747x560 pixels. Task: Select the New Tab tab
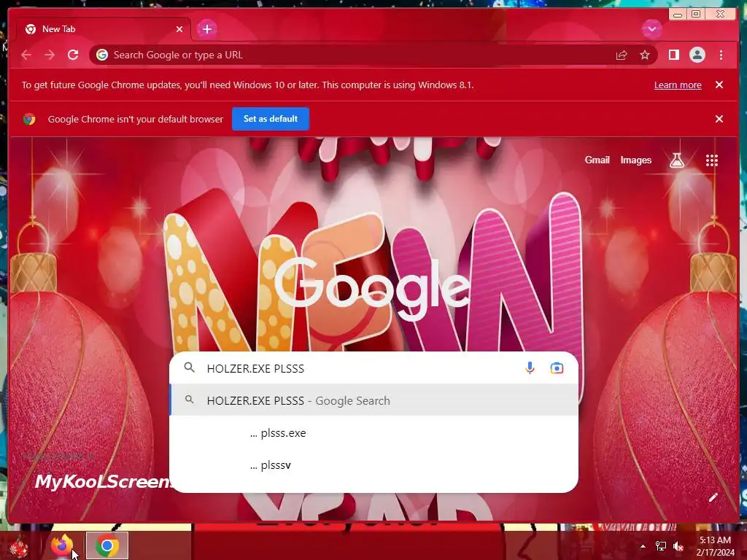[x=104, y=29]
